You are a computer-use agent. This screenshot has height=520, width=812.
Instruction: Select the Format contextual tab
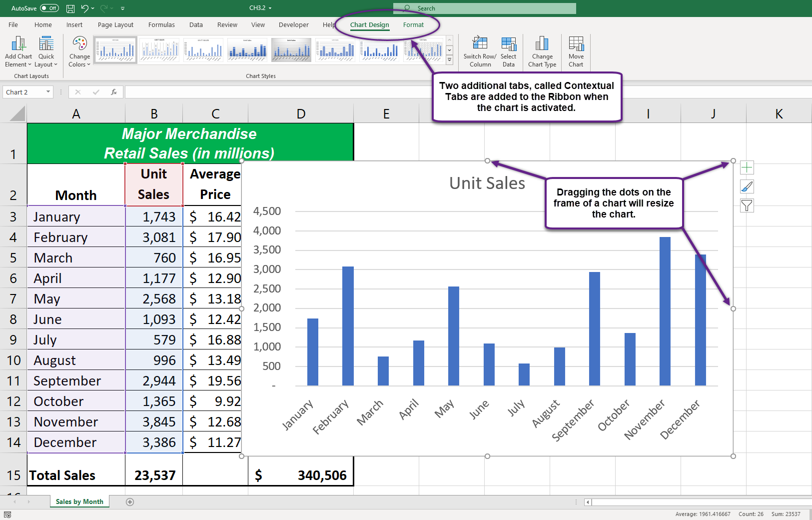413,24
